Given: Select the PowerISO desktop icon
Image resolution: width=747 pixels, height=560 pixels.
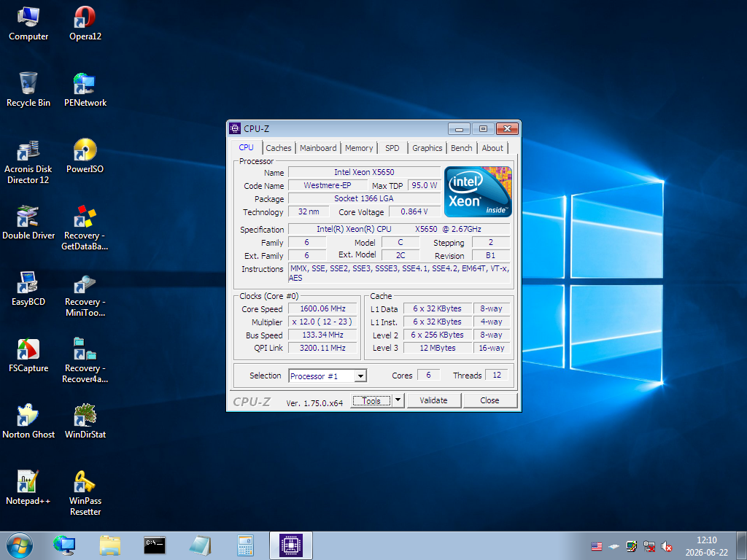Looking at the screenshot, I should pos(85,157).
